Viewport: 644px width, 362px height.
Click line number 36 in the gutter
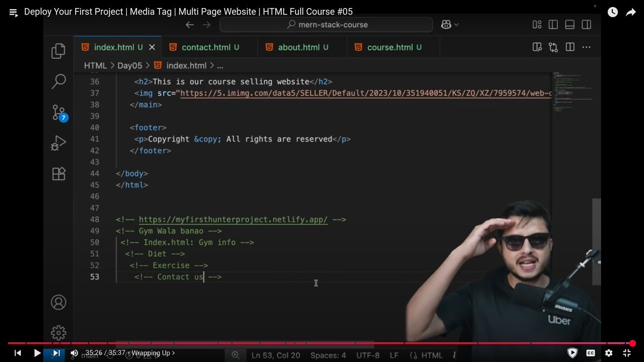coord(94,82)
